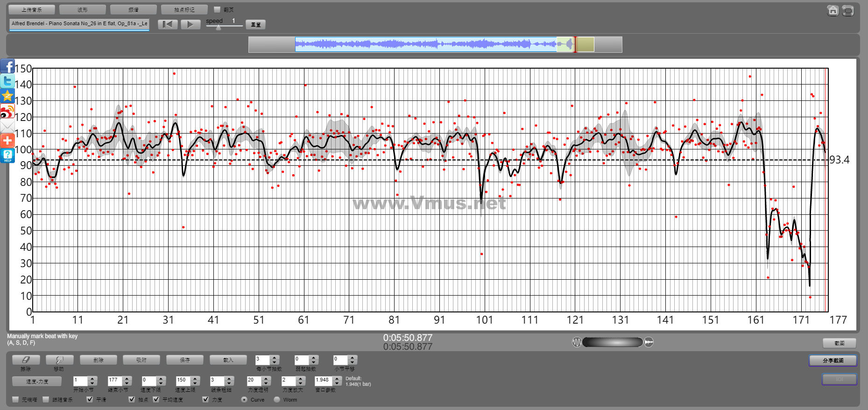Click the 分享截图 share screenshot button
The image size is (868, 410).
point(833,361)
